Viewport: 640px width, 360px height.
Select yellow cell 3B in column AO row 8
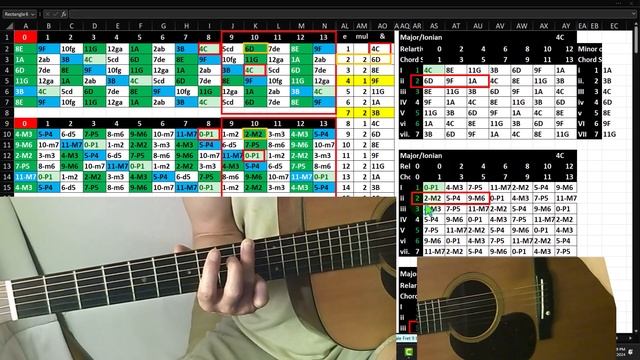click(382, 113)
